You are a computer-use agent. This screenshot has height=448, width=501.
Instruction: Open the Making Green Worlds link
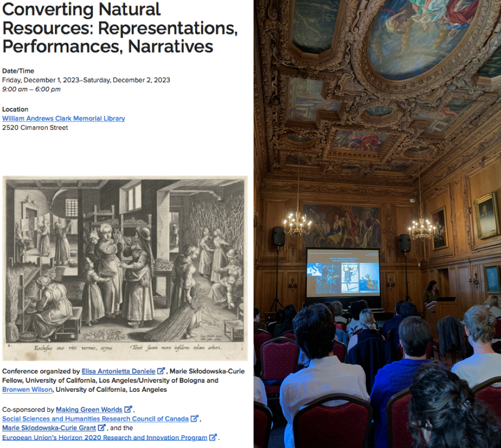pyautogui.click(x=89, y=410)
